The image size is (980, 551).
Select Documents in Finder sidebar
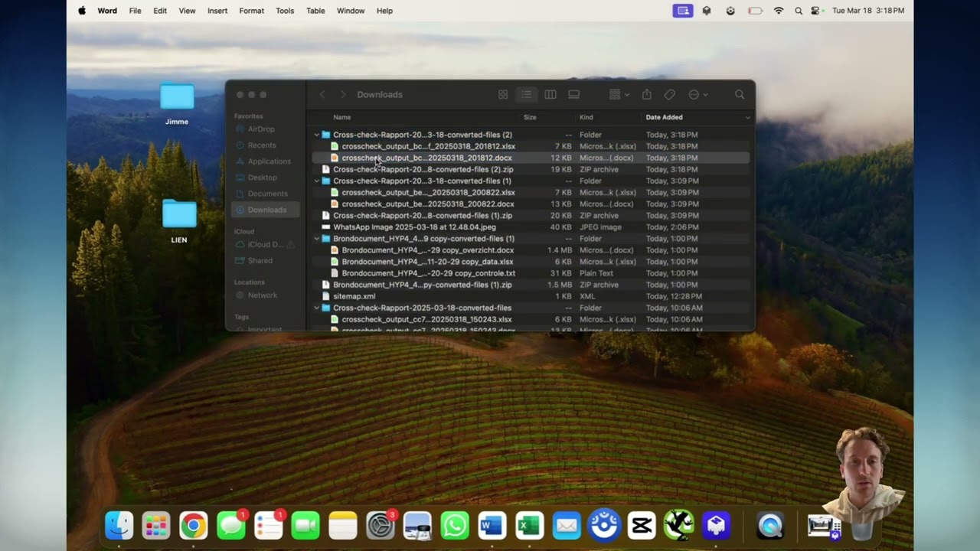tap(267, 194)
